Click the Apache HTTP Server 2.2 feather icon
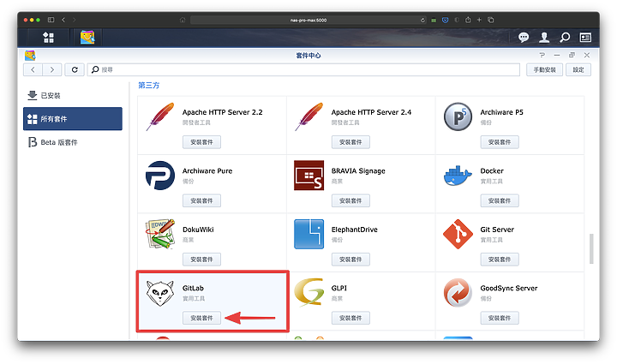Image resolution: width=617 pixels, height=364 pixels. pos(160,116)
